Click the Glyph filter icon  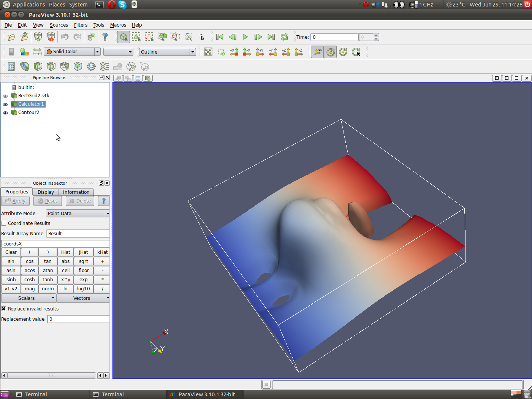pos(91,66)
